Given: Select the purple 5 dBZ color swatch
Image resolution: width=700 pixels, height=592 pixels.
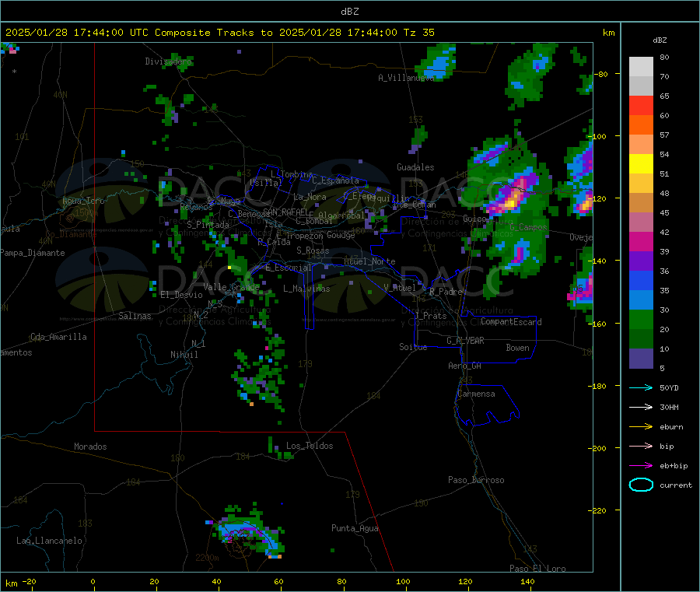Looking at the screenshot, I should point(641,359).
